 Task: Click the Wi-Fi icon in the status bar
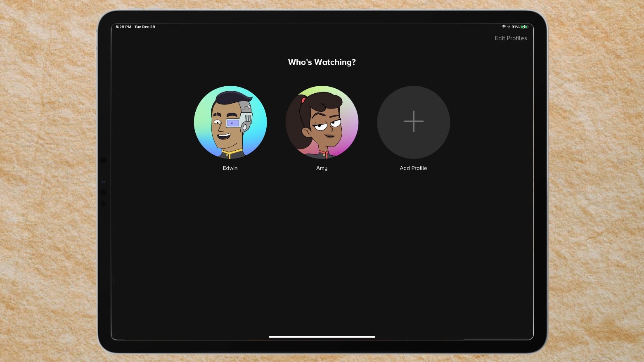click(504, 27)
